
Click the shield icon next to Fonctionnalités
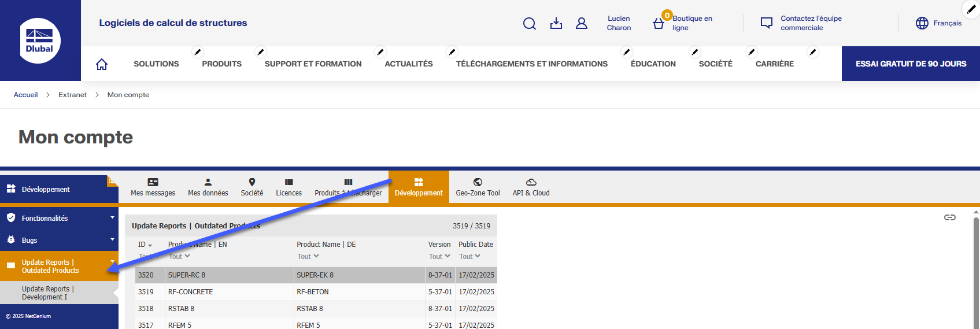[11, 218]
